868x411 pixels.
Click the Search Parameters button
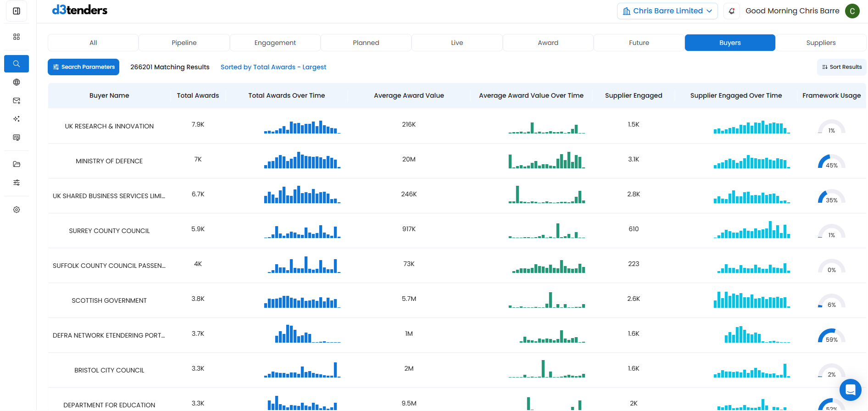click(x=83, y=67)
